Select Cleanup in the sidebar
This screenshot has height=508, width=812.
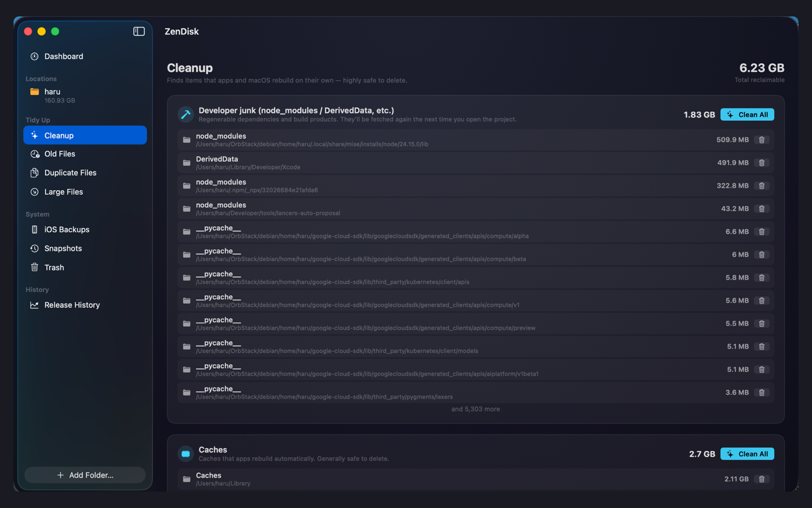85,135
